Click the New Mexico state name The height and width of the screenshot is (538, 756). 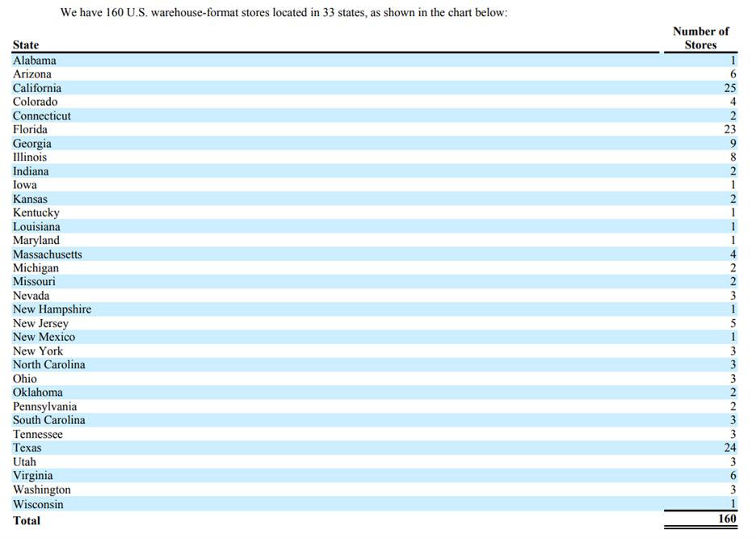(x=44, y=337)
